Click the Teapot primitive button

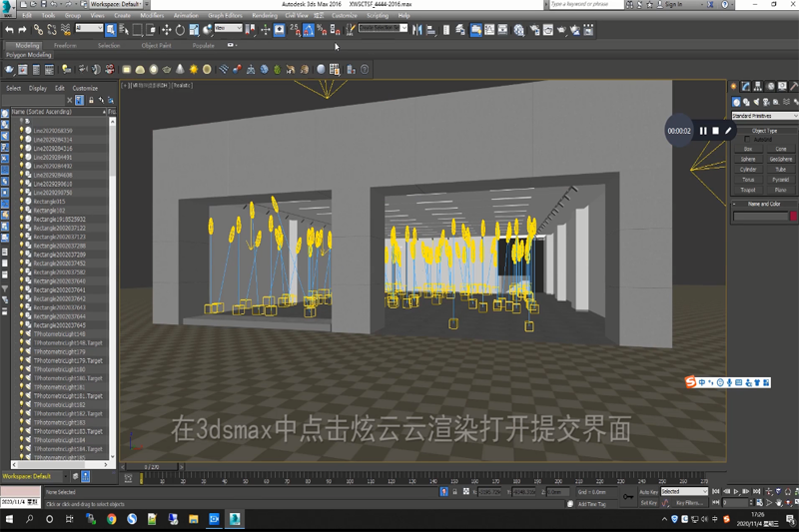point(748,189)
